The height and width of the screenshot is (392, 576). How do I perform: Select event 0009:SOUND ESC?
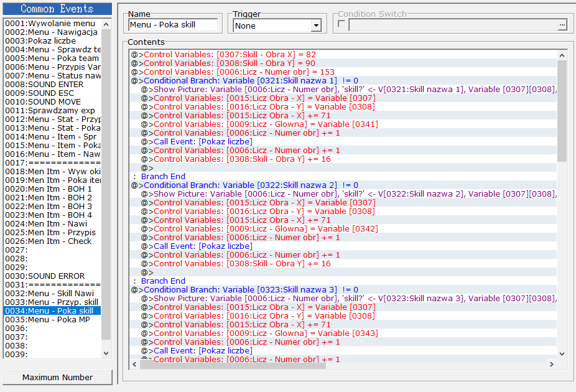coord(52,93)
